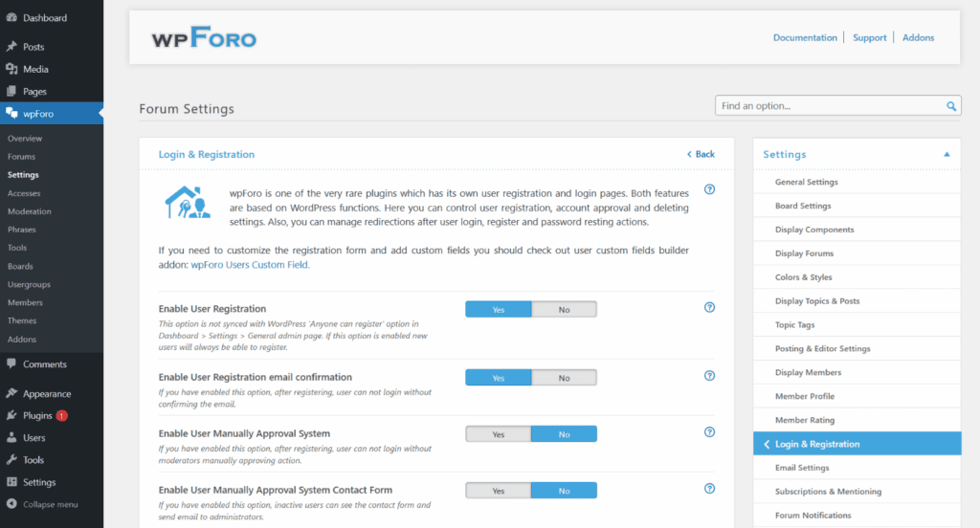Open the Addons link in header
This screenshot has height=528, width=980.
[x=918, y=37]
